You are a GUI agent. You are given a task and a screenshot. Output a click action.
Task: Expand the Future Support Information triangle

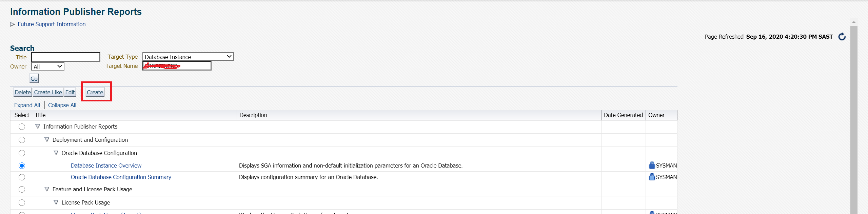tap(13, 24)
